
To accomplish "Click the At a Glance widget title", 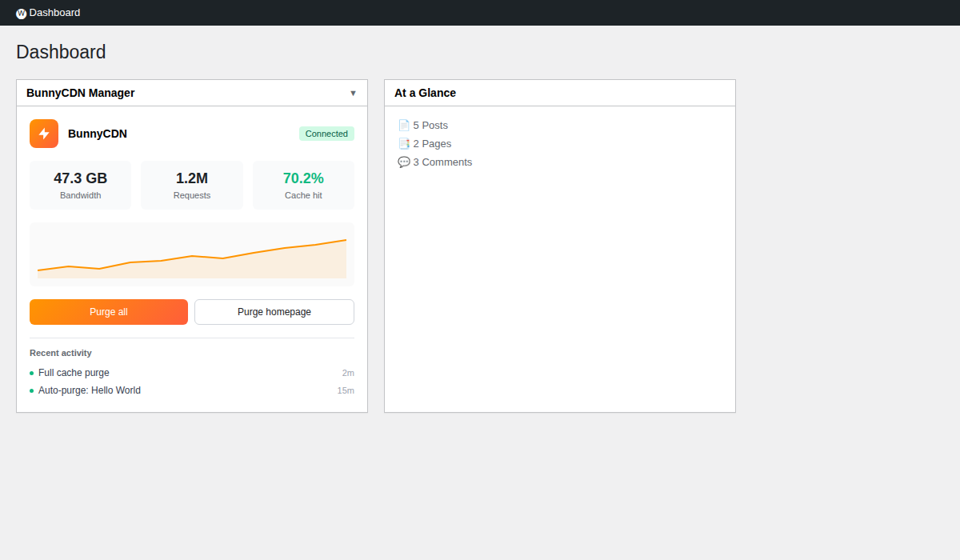I will [425, 93].
